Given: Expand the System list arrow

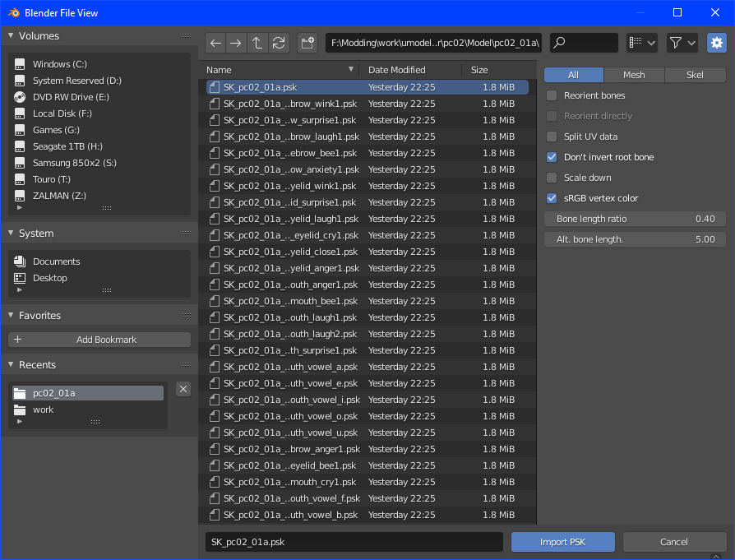Looking at the screenshot, I should tap(19, 289).
